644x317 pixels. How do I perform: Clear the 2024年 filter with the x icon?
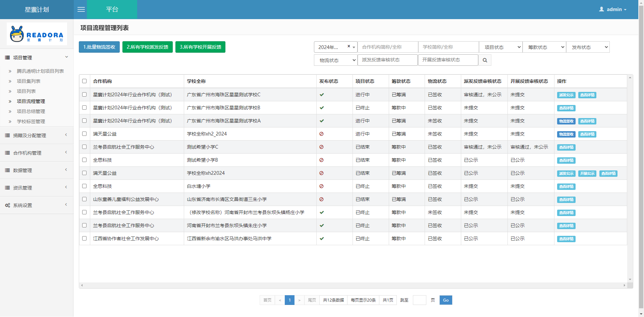[x=349, y=47]
